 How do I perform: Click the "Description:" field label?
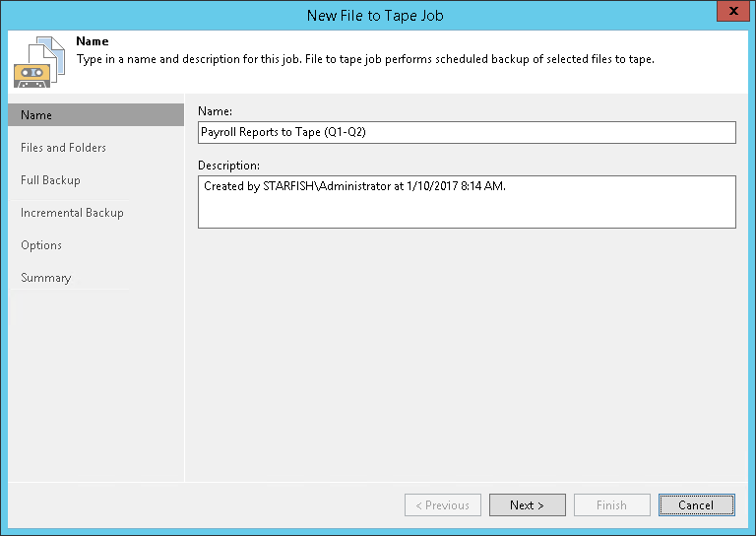tap(228, 166)
